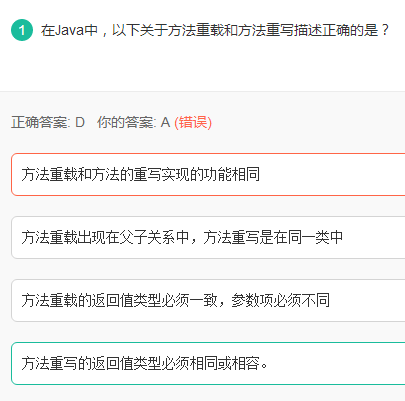Click the green-bordered correct answer box

(x=208, y=363)
